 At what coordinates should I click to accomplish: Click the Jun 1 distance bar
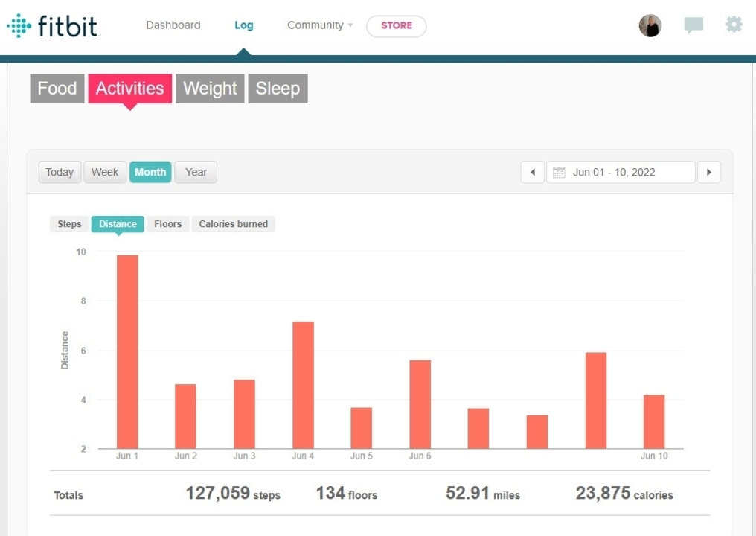click(x=127, y=351)
